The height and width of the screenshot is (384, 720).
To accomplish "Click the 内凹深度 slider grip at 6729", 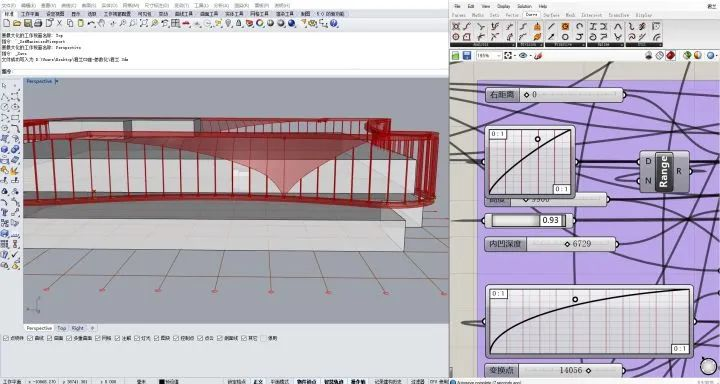I will (567, 244).
